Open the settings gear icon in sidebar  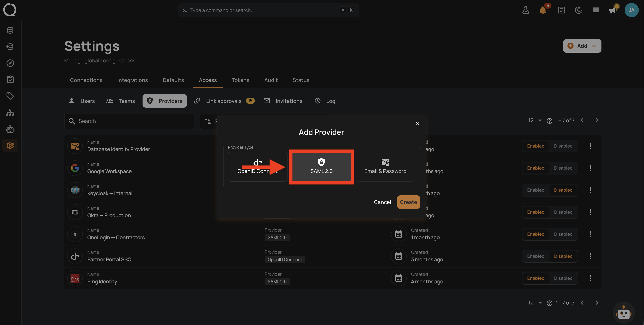click(x=10, y=145)
